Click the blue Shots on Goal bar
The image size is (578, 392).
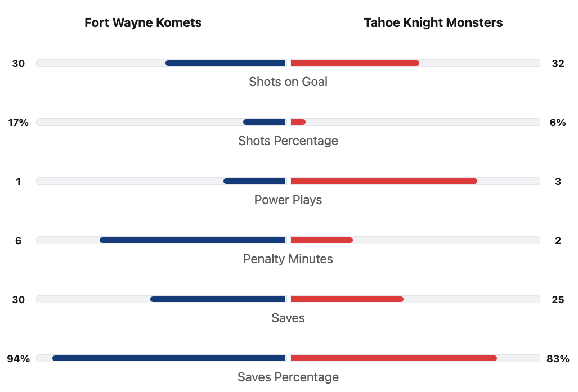226,63
